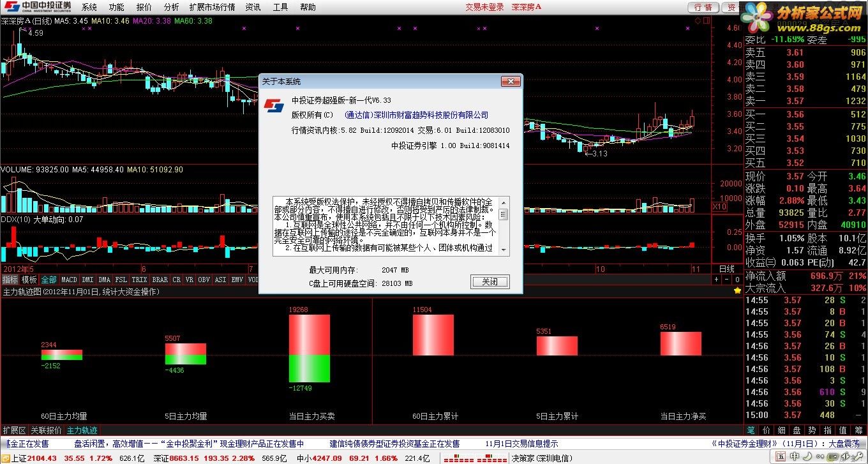Click the 日线 period selector

click(727, 269)
